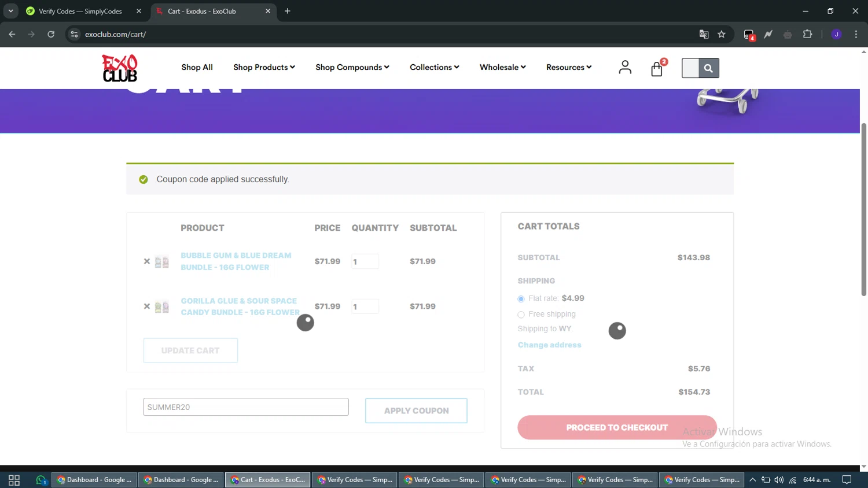868x488 pixels.
Task: Open Bubble Gum & Blue Dream Bundle link
Action: 236,261
